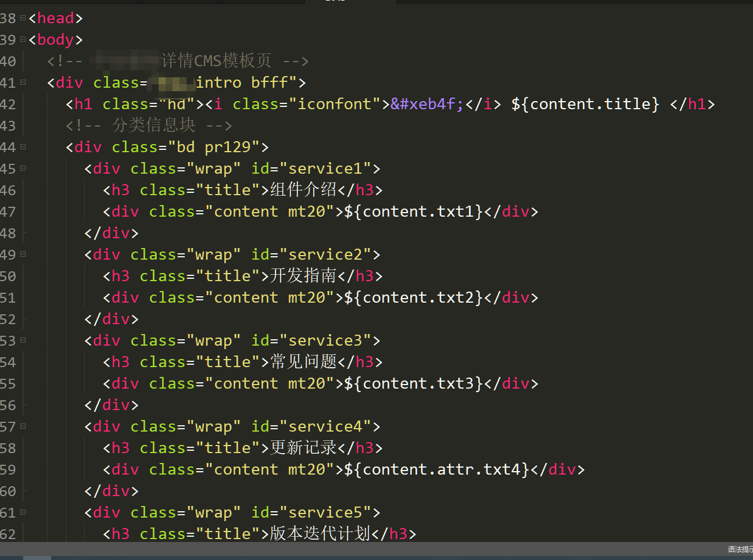Click the expression "${content.txt1}"

click(x=414, y=211)
